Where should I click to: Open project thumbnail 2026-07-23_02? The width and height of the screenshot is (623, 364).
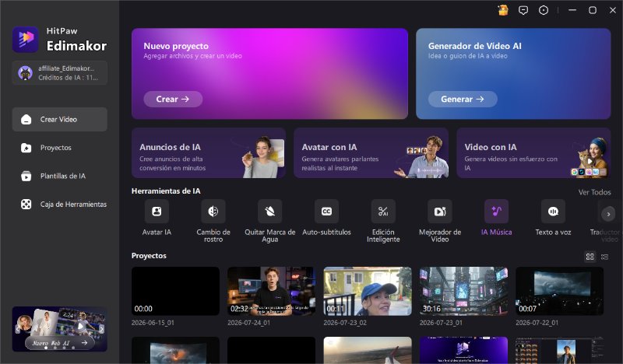[x=368, y=291]
